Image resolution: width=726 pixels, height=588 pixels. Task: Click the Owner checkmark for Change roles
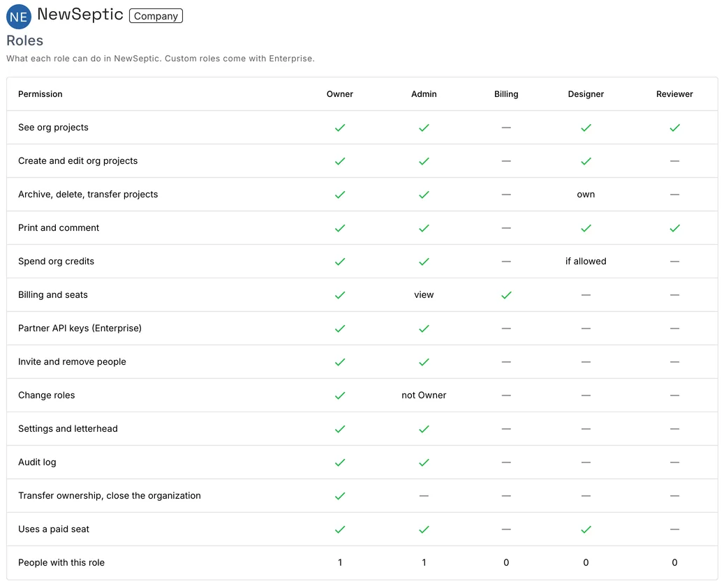click(x=340, y=395)
